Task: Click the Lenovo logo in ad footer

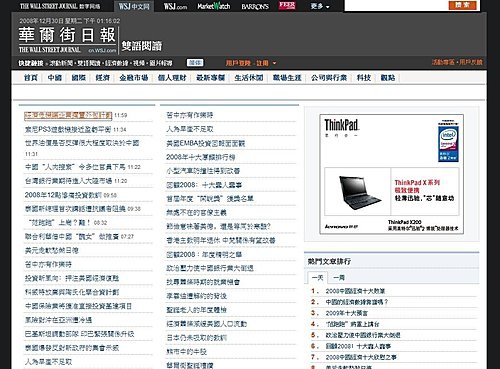Action: point(341,226)
